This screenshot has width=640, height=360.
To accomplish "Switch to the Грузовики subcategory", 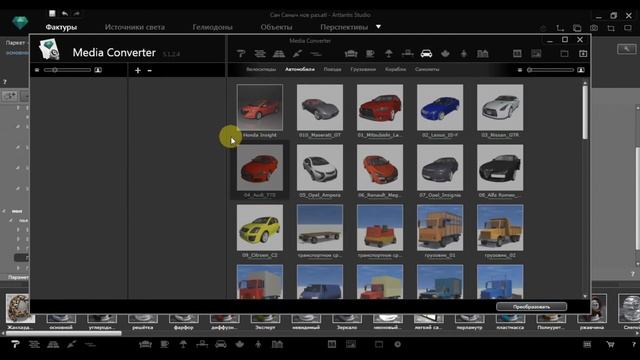I will 363,69.
